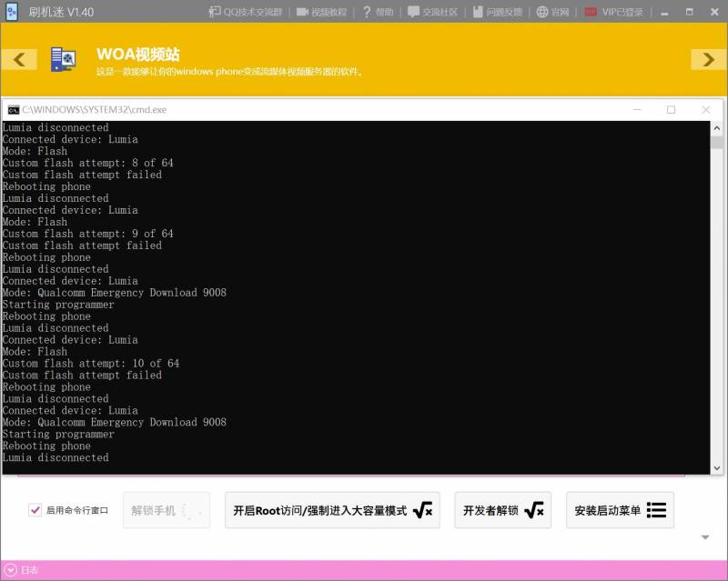Click the cmd.exe window title icon
This screenshot has height=581, width=728.
click(14, 110)
